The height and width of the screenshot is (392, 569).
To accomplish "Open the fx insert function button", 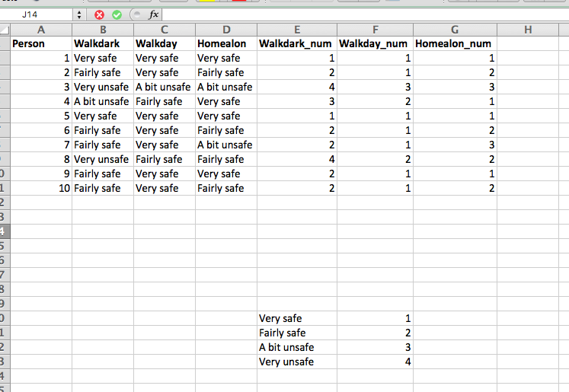I will 153,14.
